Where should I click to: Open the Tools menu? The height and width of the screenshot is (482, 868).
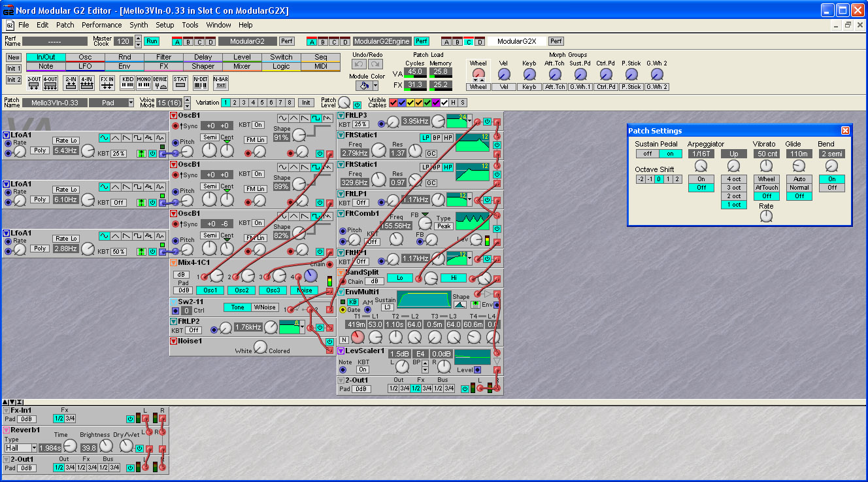tap(190, 25)
